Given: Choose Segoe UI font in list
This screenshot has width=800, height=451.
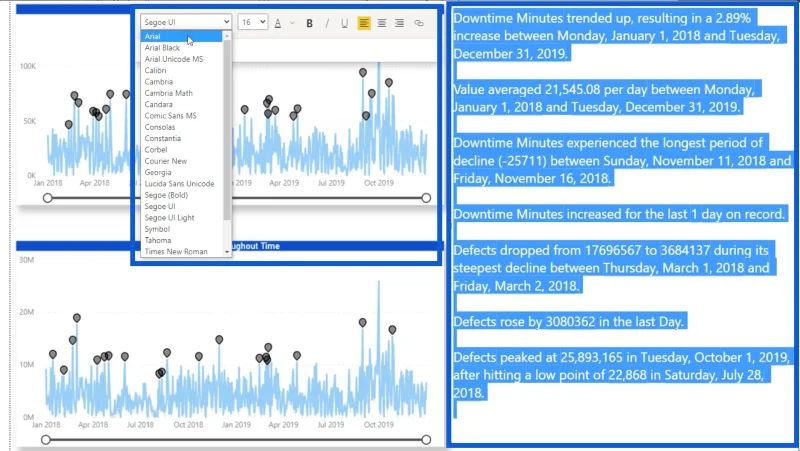Looking at the screenshot, I should pos(181,206).
